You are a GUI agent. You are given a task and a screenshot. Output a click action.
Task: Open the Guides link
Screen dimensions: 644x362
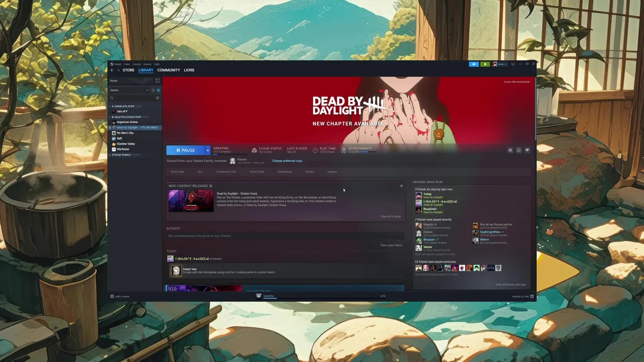coord(309,171)
